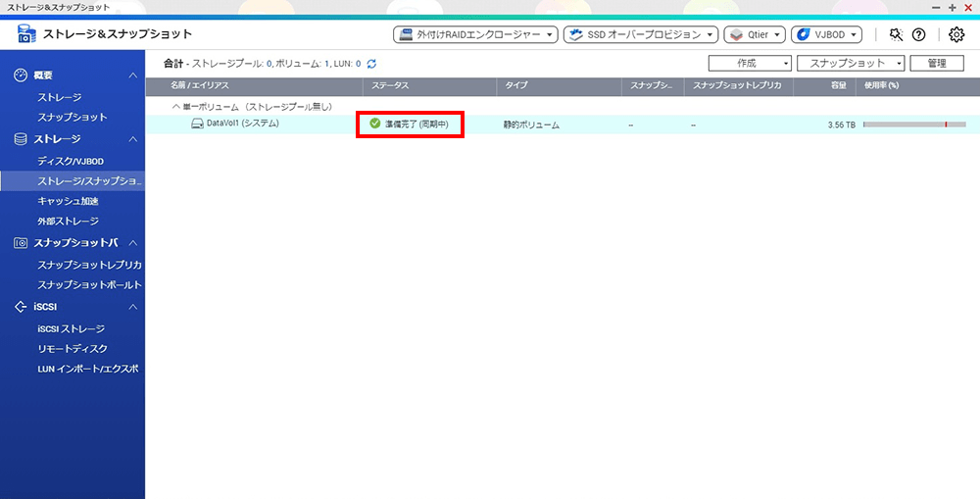This screenshot has width=980, height=499.
Task: Click the VJBOD blue icon
Action: (804, 34)
